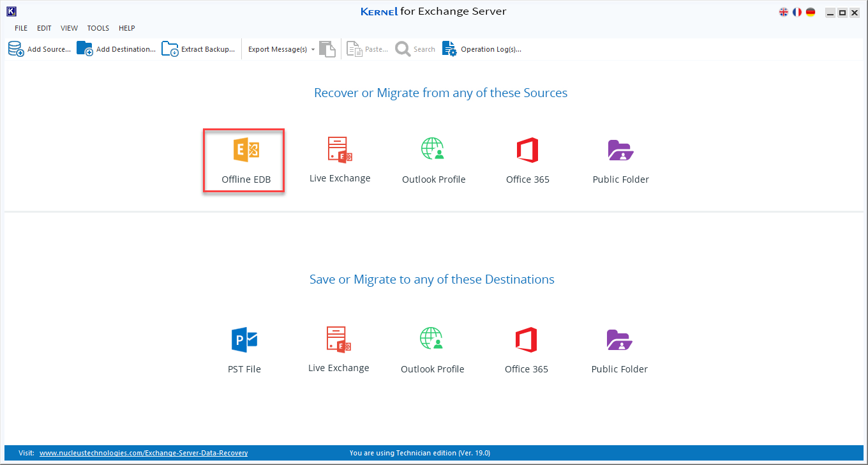868x465 pixels.
Task: Open Extract Backup tool
Action: [x=198, y=49]
